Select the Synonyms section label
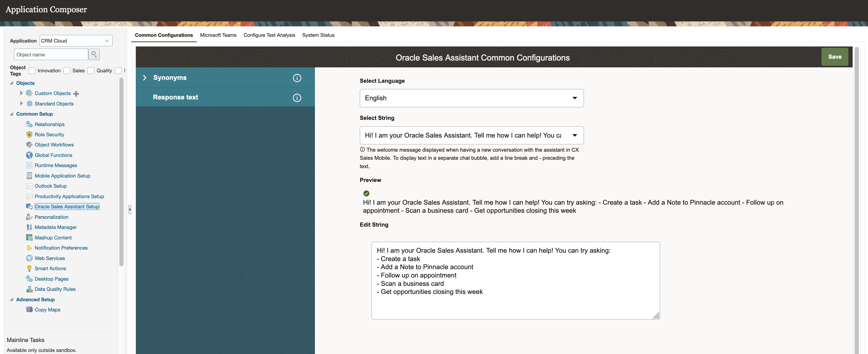The width and height of the screenshot is (868, 354). click(x=170, y=78)
